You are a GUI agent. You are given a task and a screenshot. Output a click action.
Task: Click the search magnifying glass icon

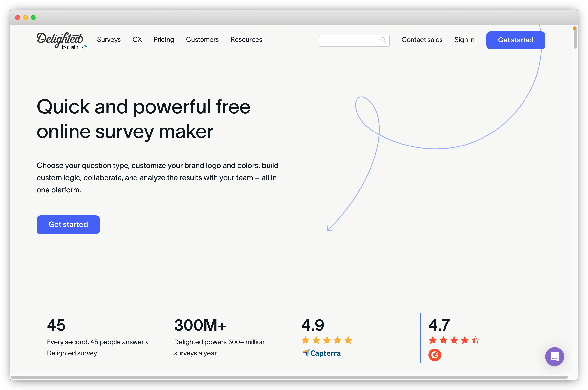[x=382, y=40]
